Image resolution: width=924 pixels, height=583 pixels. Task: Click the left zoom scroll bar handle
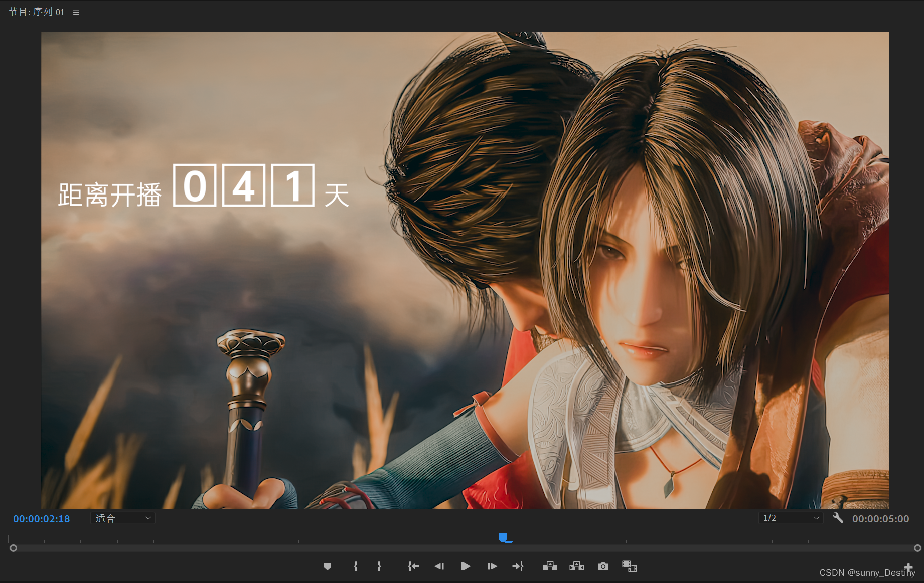coord(14,548)
